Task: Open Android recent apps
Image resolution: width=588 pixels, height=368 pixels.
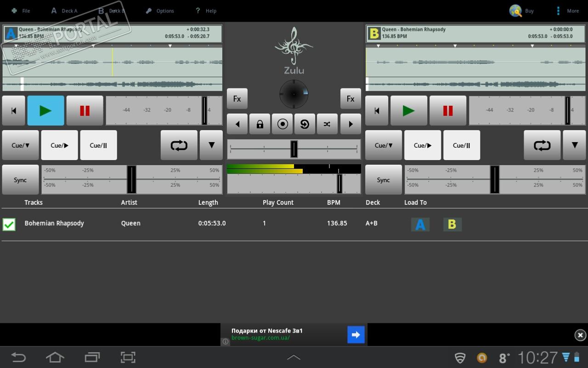Action: 92,357
